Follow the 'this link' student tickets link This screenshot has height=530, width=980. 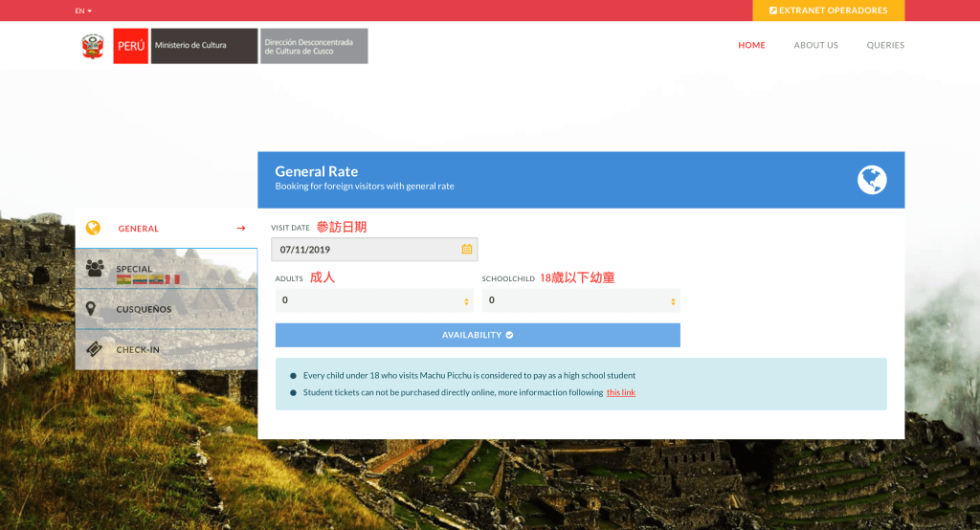(x=620, y=392)
